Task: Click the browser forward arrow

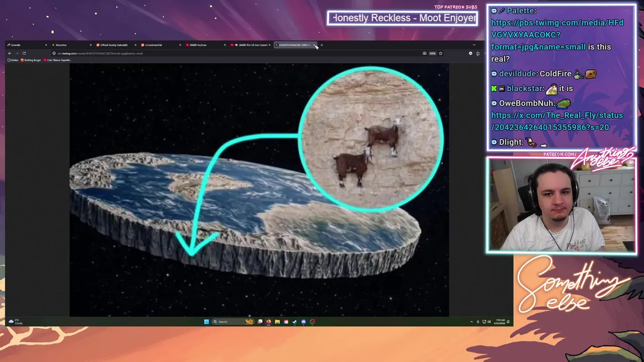Action: coord(17,53)
